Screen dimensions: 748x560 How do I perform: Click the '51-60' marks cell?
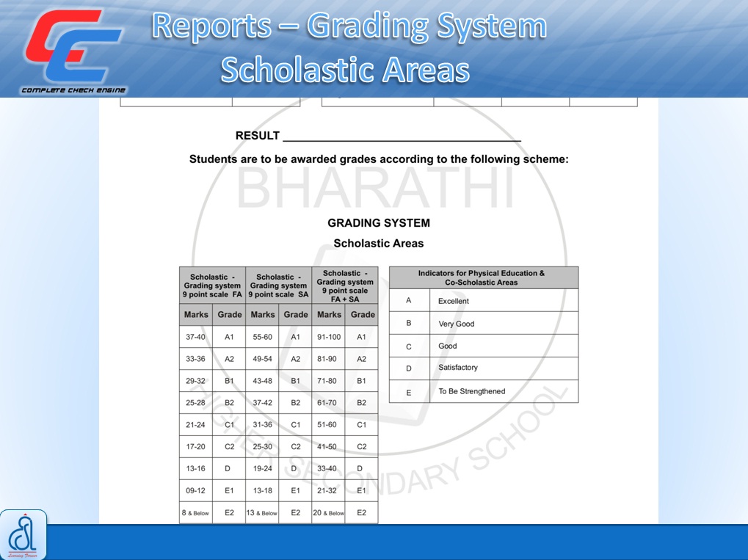327,424
